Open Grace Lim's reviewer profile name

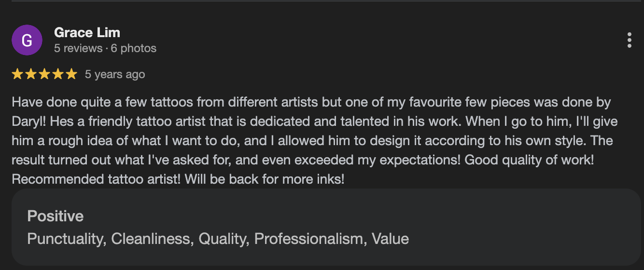(x=87, y=33)
